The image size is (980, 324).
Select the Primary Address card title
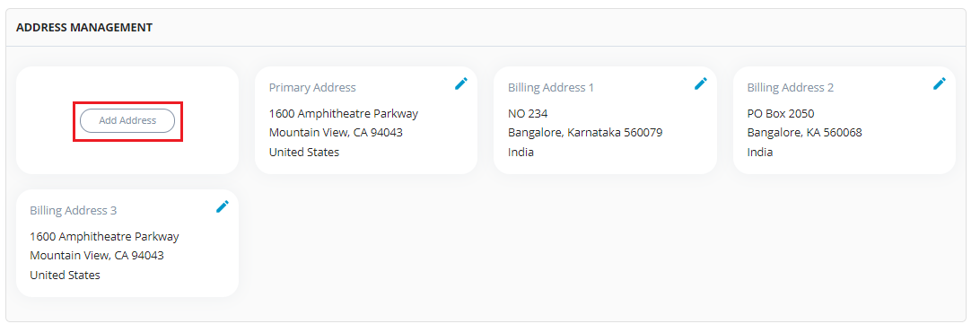click(312, 88)
